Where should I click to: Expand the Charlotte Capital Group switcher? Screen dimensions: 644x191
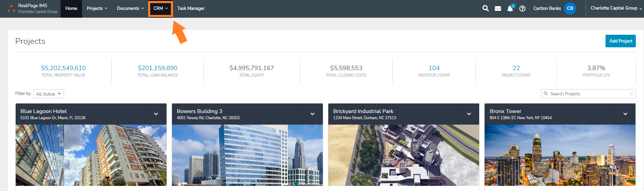pos(616,8)
